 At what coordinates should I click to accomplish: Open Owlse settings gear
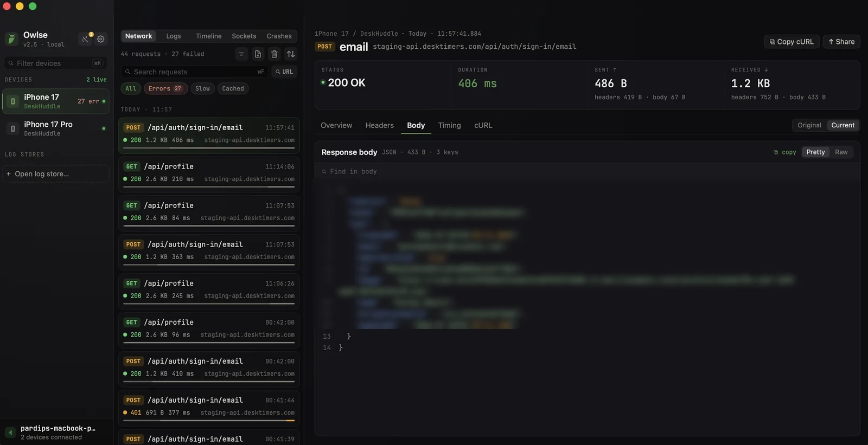point(101,39)
